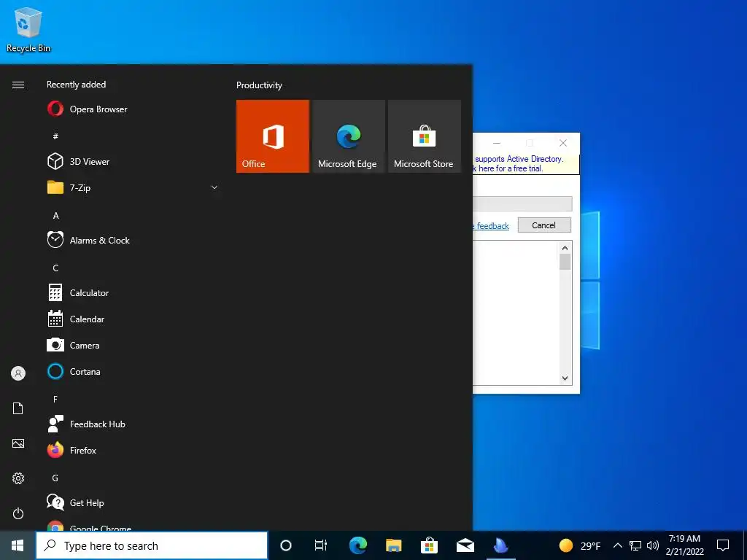Open volume control tray icon
The height and width of the screenshot is (560, 747).
click(653, 545)
